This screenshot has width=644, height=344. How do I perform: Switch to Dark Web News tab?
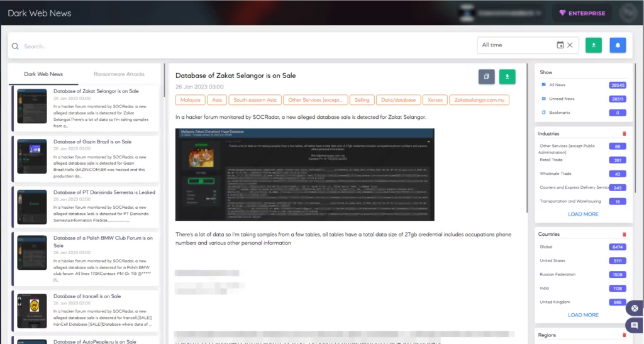click(x=43, y=74)
